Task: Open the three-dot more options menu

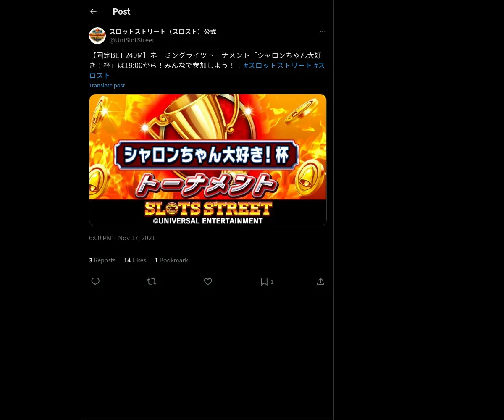Action: 323,32
